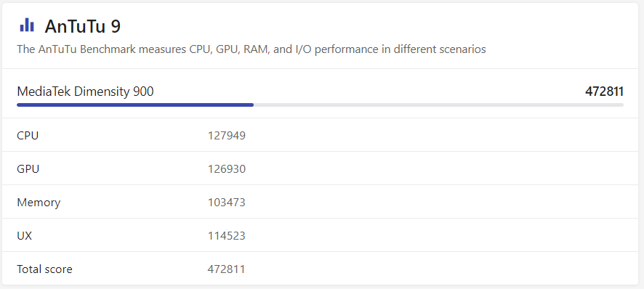Click the bar chart icon beside AnTuTu 9

[27, 25]
